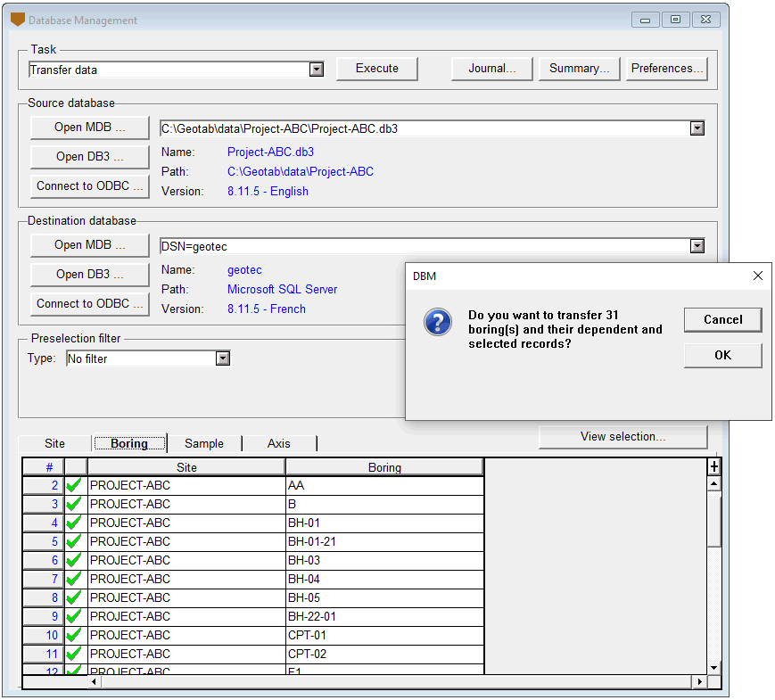Click destination path Microsoft SQL Server
The height and width of the screenshot is (700, 775).
pos(282,289)
